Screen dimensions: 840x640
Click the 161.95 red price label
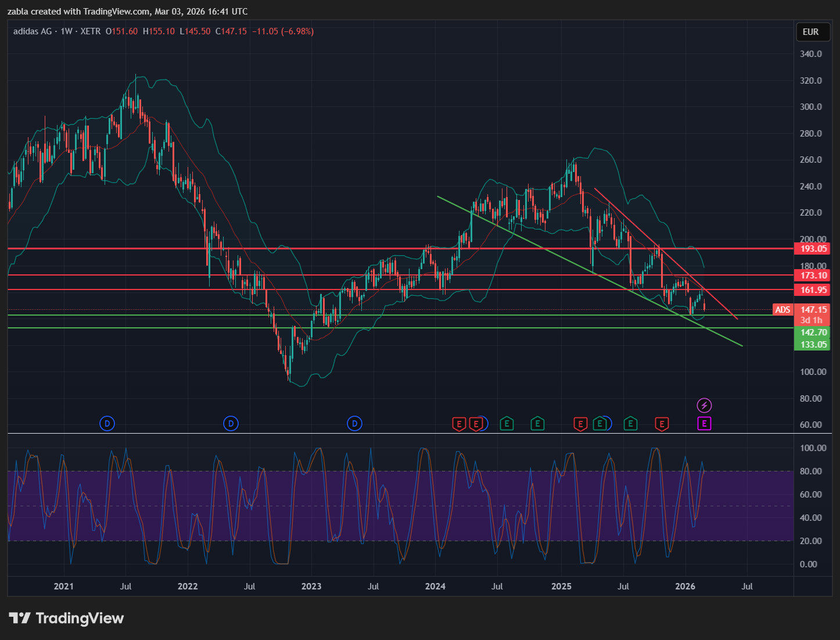(813, 290)
